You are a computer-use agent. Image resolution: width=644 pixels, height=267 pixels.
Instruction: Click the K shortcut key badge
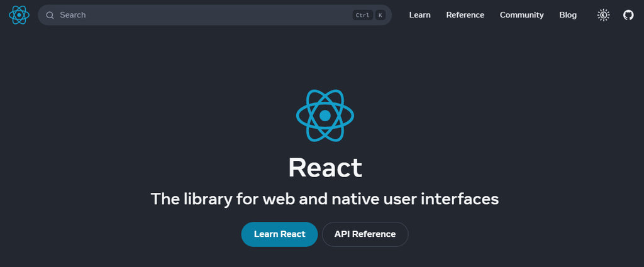click(x=380, y=15)
